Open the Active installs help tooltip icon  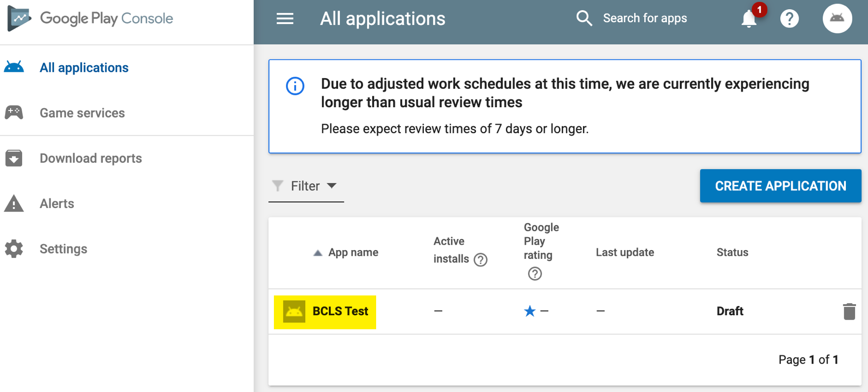(x=480, y=260)
